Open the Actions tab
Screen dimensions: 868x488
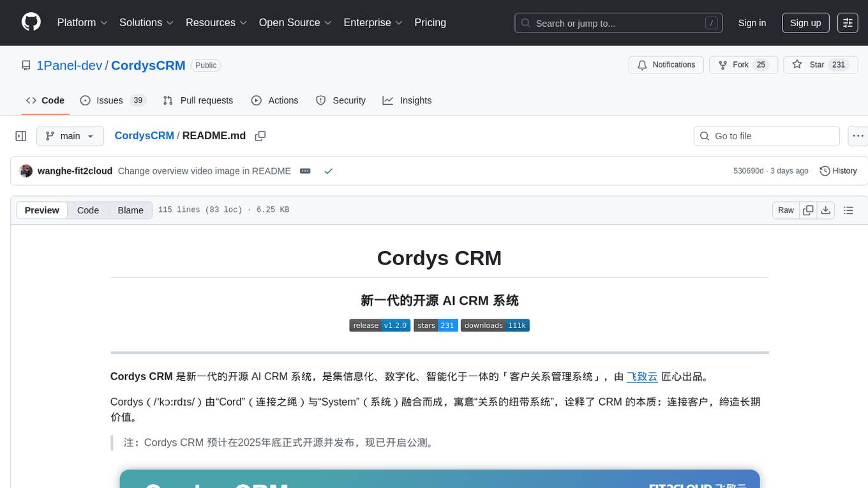point(274,100)
